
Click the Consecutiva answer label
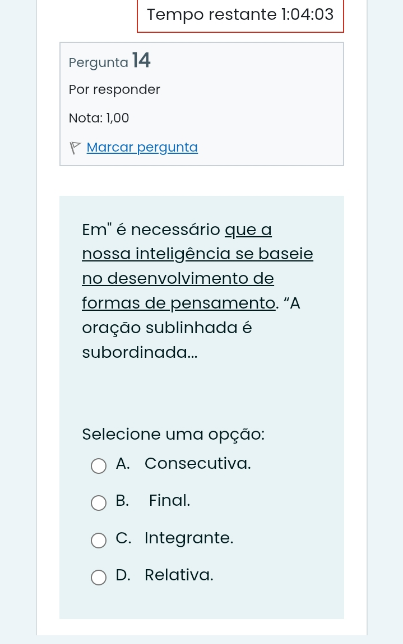click(198, 464)
